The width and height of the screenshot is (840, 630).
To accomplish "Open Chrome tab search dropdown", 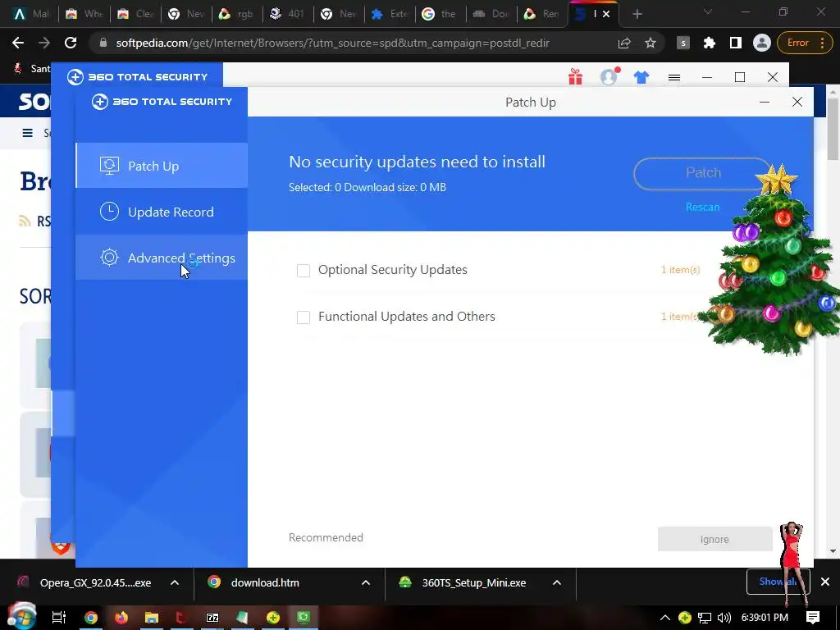I will coord(708,11).
